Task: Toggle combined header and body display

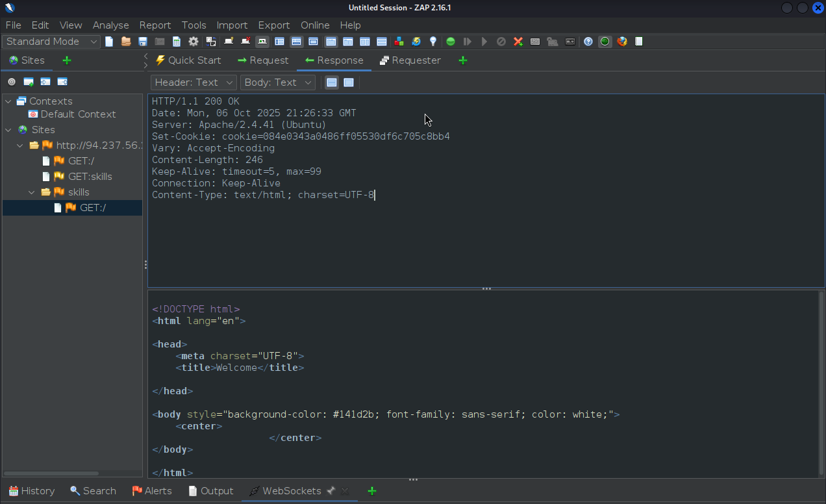Action: [x=349, y=82]
